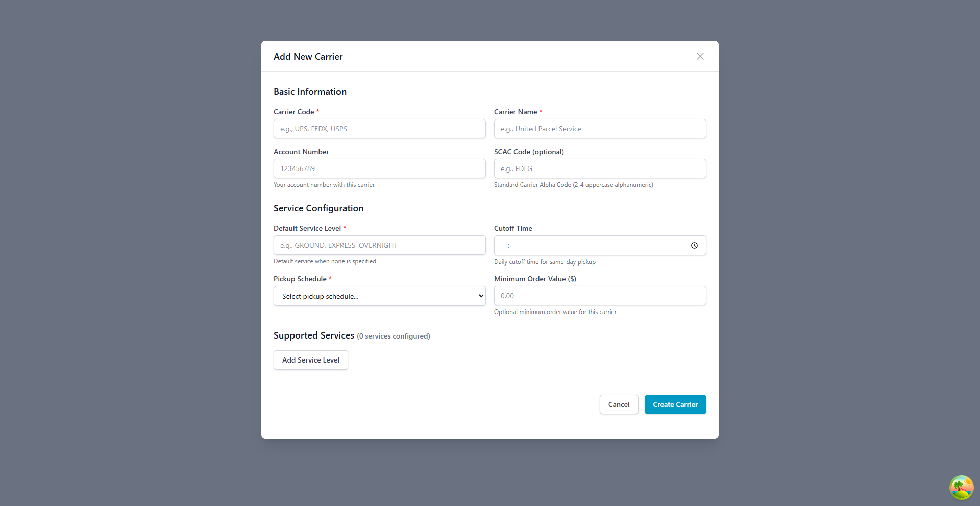Click the Basic Information section heading
Viewport: 980px width, 506px height.
310,91
